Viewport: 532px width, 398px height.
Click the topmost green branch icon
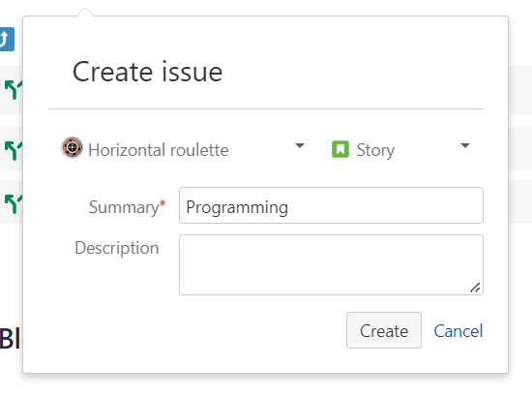tap(14, 90)
